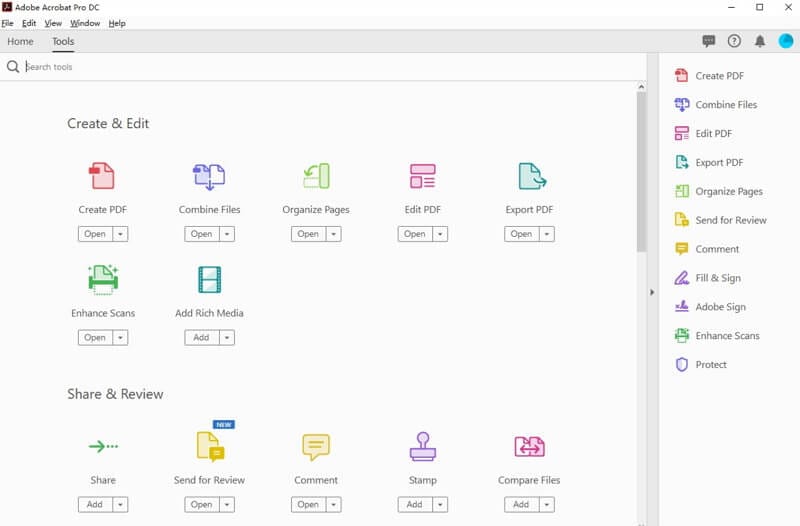Collapse the right pane using the arrow

[x=652, y=292]
